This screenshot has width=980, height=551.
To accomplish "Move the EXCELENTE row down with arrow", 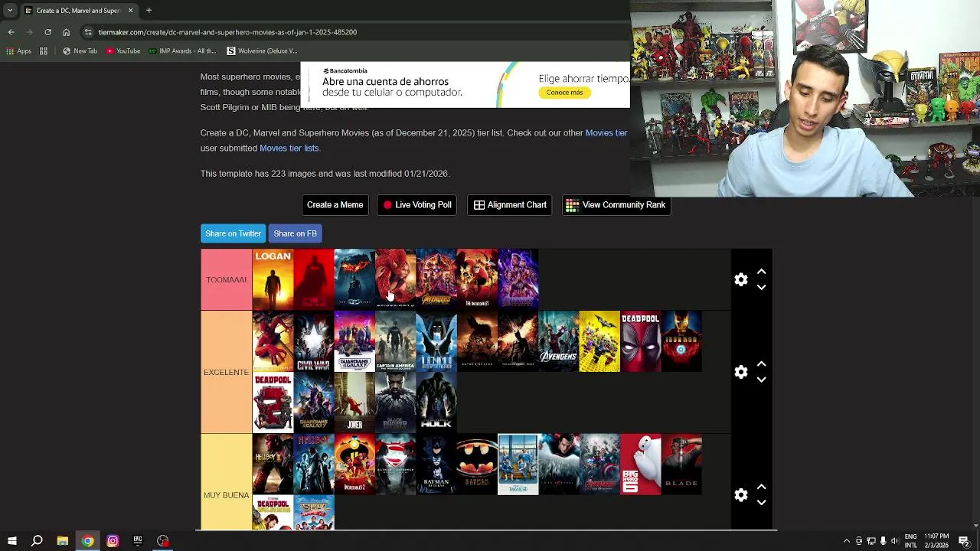I will pos(761,380).
